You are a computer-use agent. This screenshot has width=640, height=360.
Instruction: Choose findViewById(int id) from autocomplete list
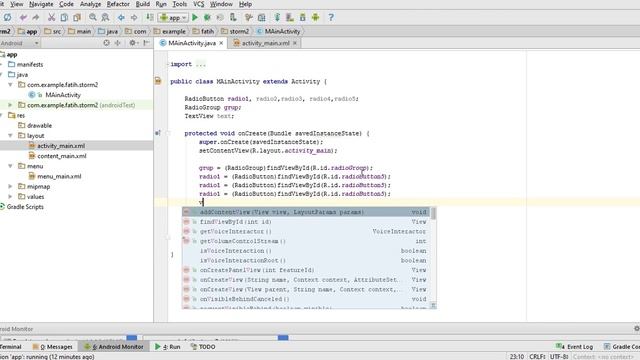coord(305,222)
